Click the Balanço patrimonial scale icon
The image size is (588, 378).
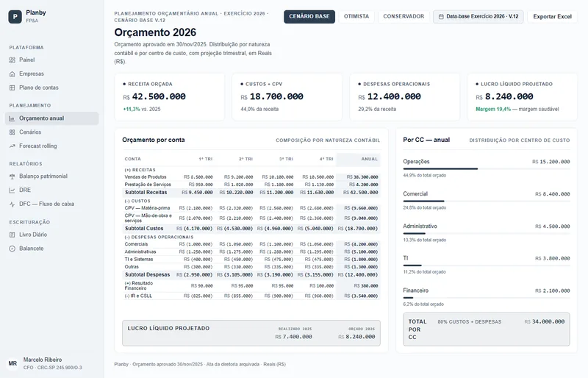[12, 176]
